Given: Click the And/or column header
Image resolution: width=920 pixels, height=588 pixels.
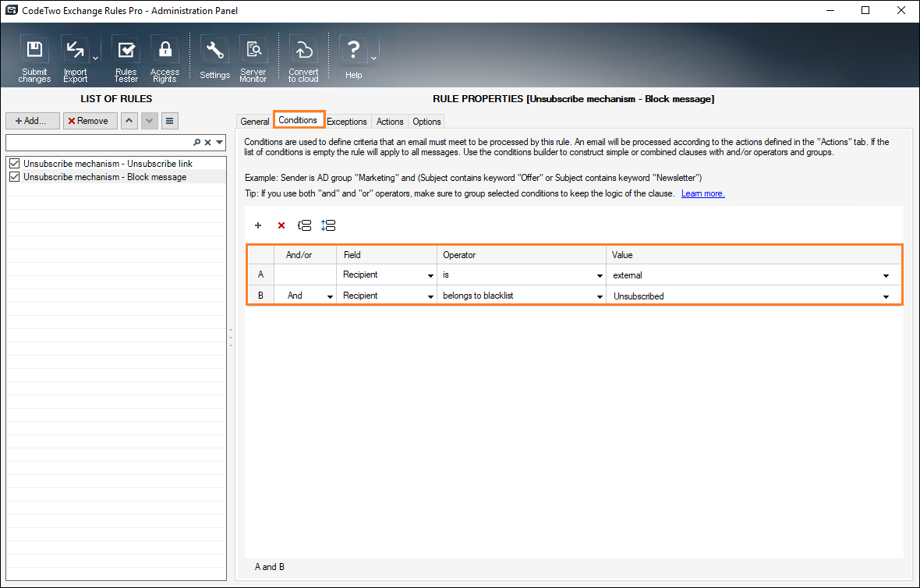Looking at the screenshot, I should 305,255.
